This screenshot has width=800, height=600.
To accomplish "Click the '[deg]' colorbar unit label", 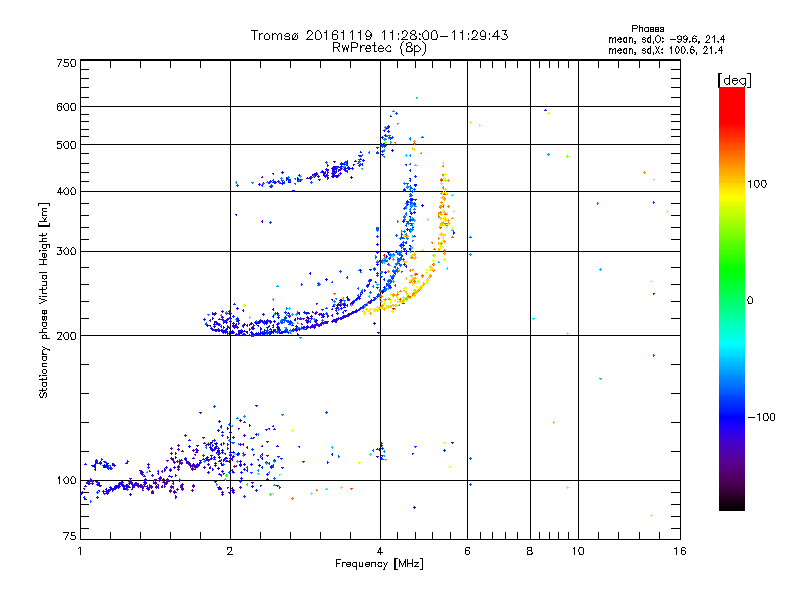I will [734, 80].
